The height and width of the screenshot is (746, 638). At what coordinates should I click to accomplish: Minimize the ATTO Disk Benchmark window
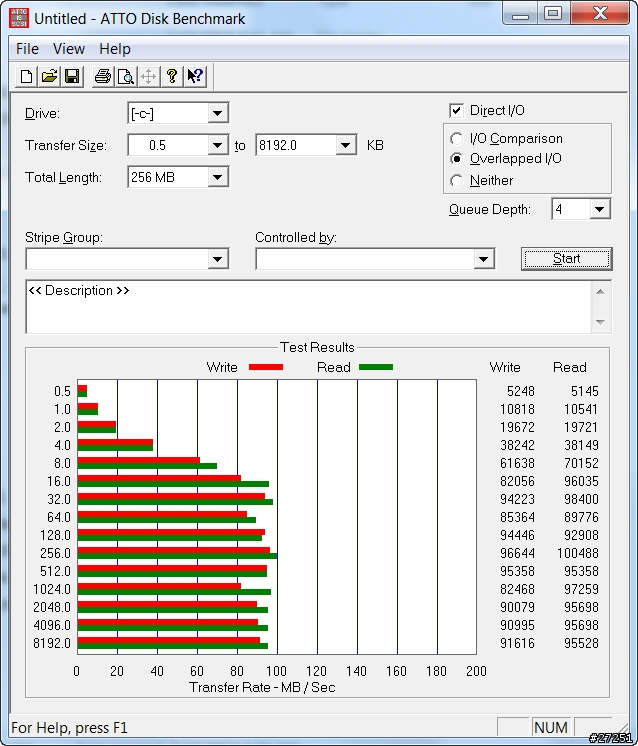(x=520, y=13)
